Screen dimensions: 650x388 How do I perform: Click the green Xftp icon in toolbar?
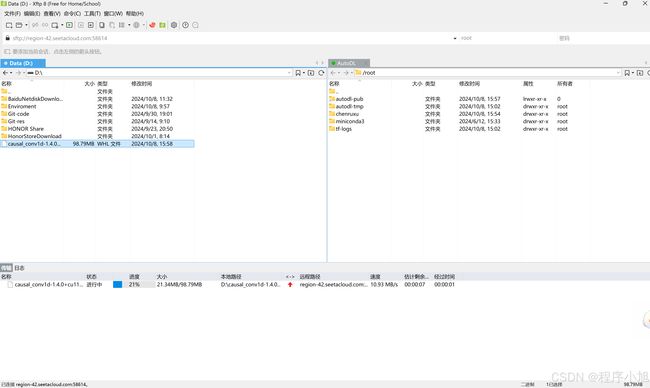click(x=162, y=25)
